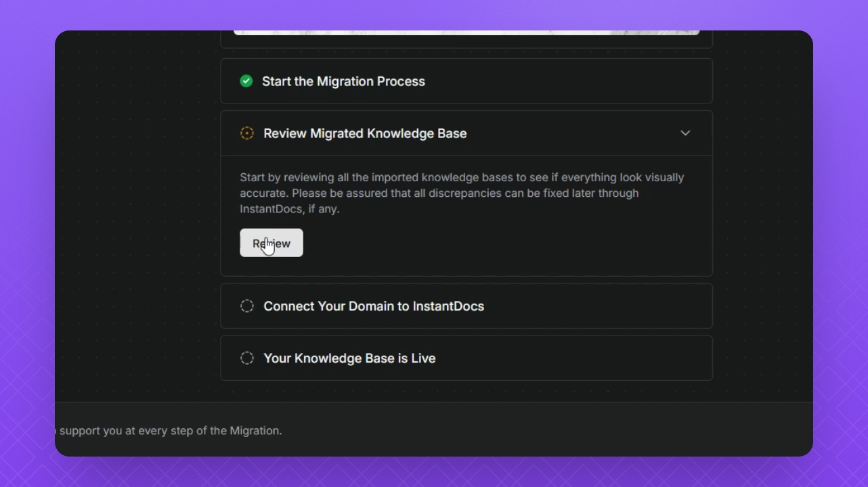
Task: Click the green checkmark beside Start the Migration Process
Action: 246,81
